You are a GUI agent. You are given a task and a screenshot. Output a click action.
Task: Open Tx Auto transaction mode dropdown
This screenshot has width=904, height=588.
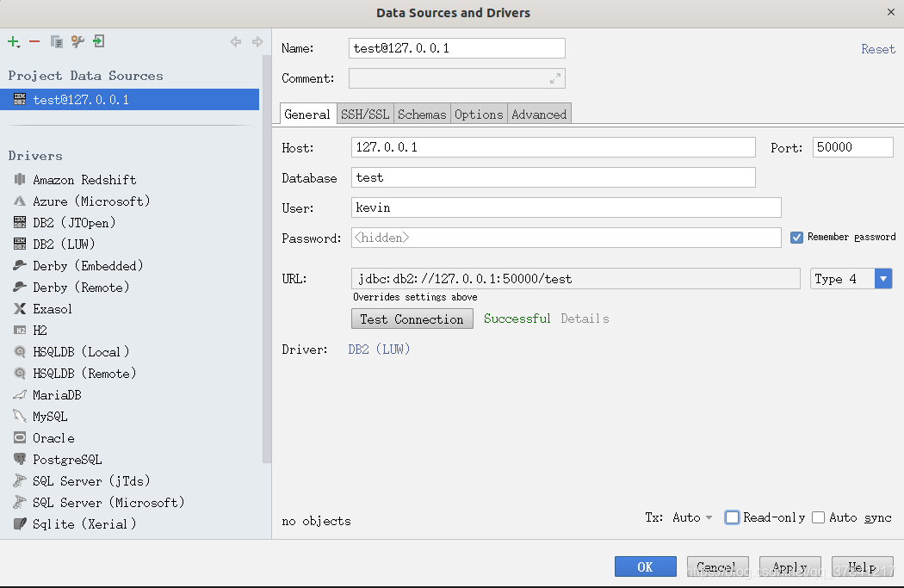(x=692, y=517)
